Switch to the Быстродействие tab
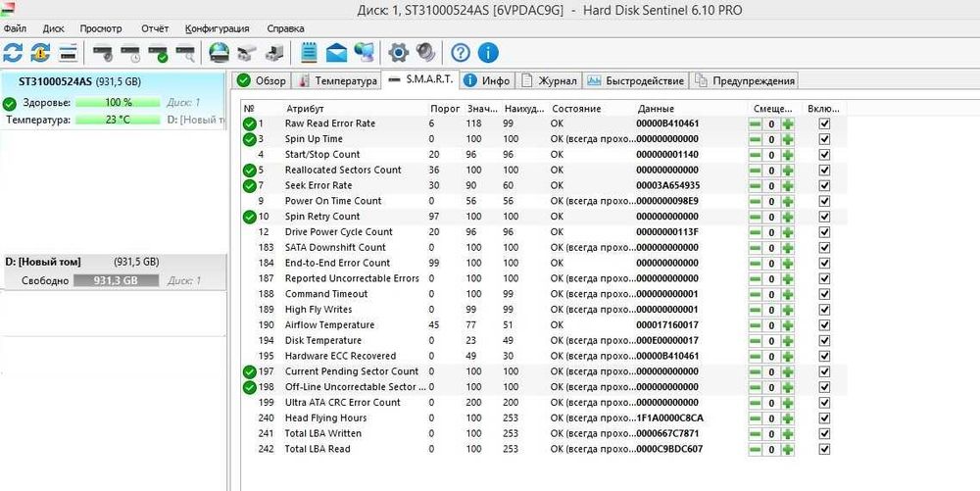Image resolution: width=980 pixels, height=491 pixels. pyautogui.click(x=636, y=80)
